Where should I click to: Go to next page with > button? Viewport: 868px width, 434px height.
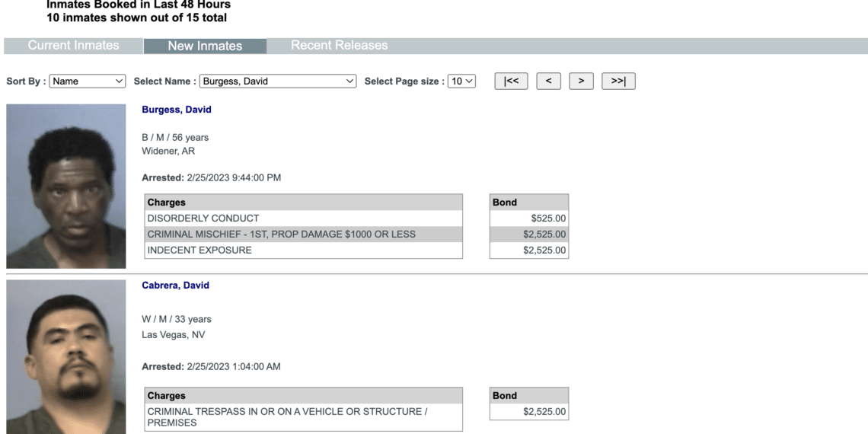click(581, 81)
